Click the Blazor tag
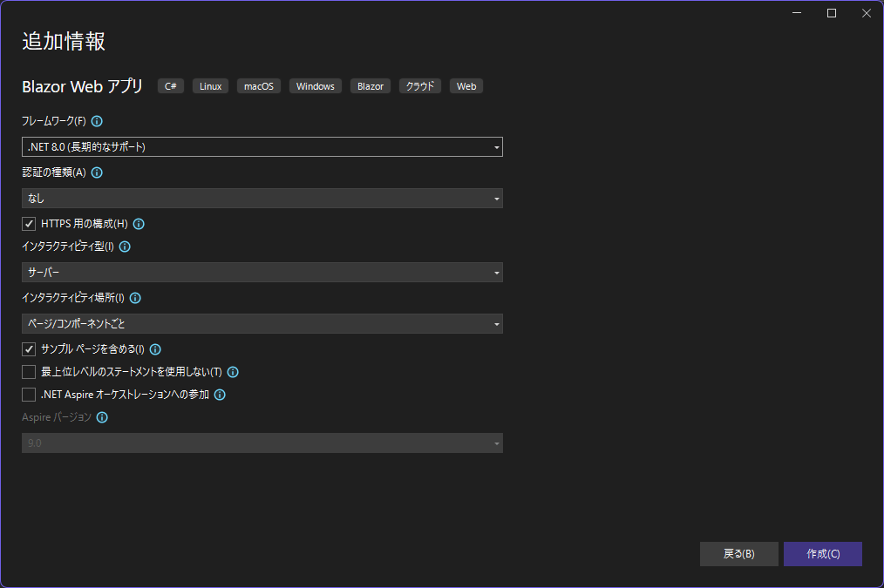Screen dimensions: 884x588 pyautogui.click(x=371, y=86)
